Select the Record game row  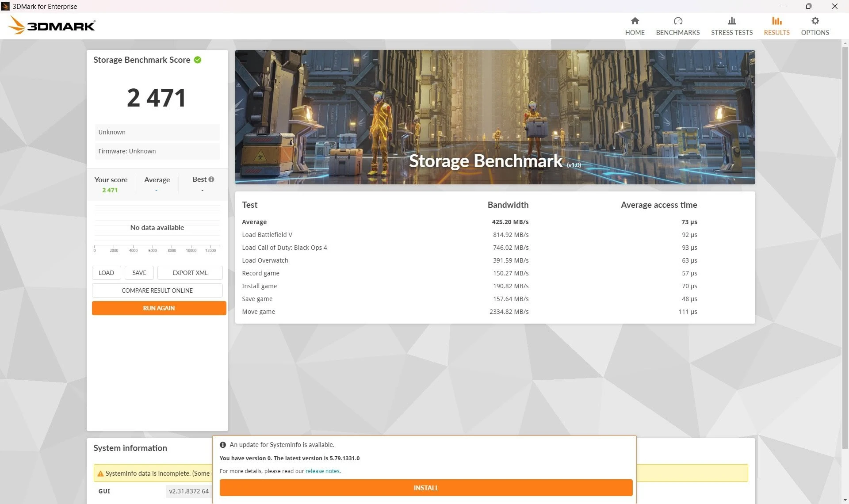tap(494, 273)
